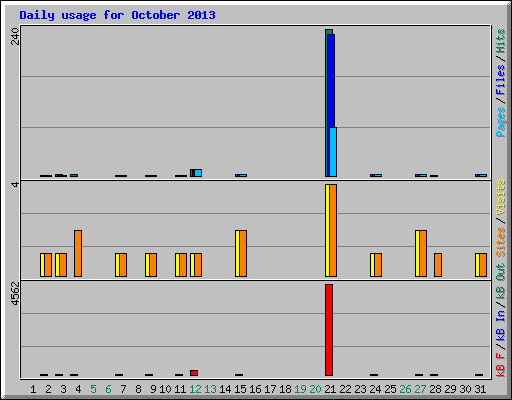Click the orange Sites bar for day 4

[78, 253]
